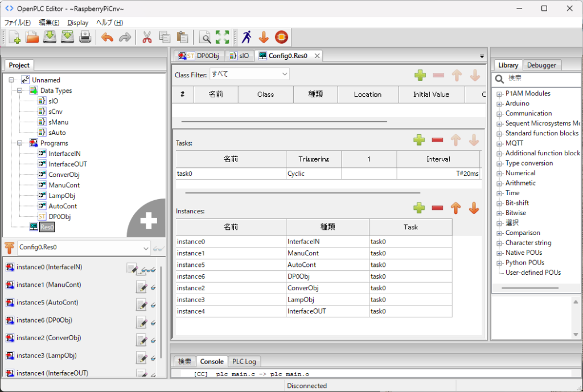583x392 pixels.
Task: Click the Search in project magnifier icon
Action: 204,37
